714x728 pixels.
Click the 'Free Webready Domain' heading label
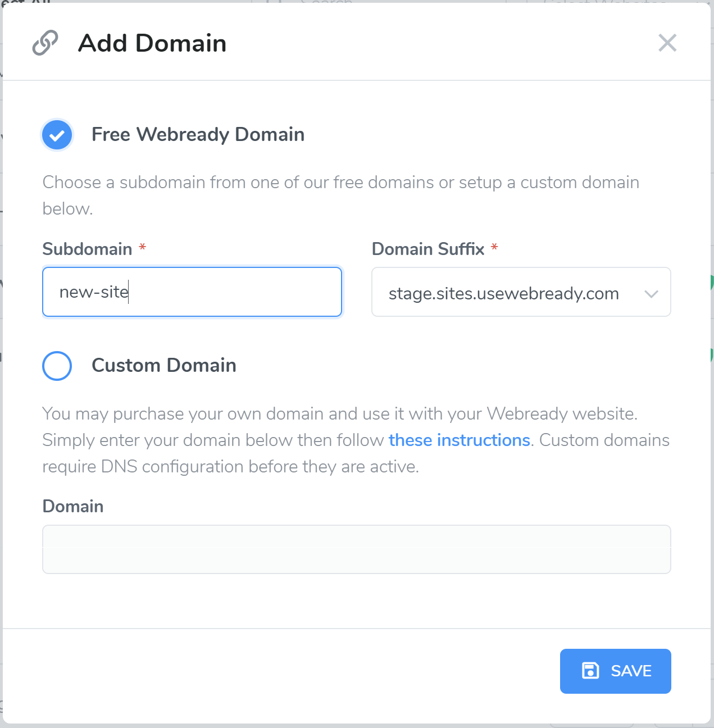point(198,135)
